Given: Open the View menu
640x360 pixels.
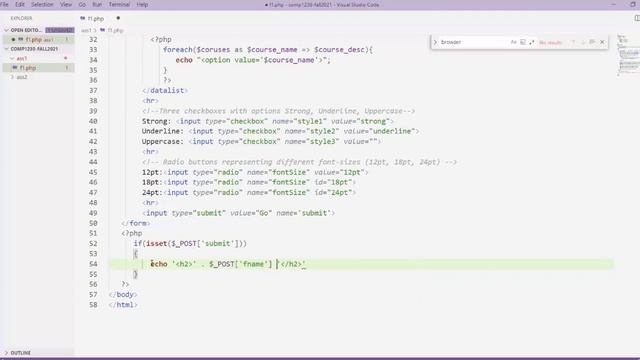Looking at the screenshot, I should 66,4.
